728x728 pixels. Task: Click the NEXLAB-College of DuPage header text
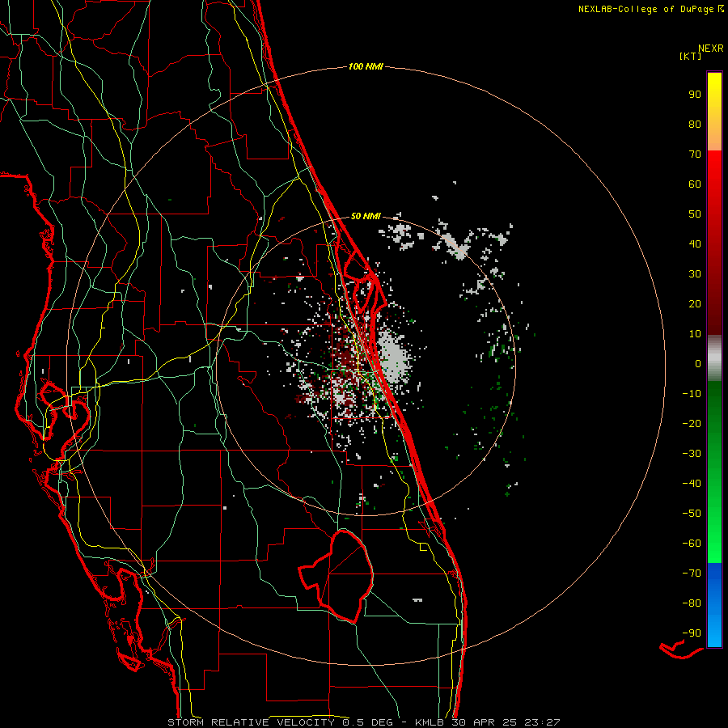click(650, 9)
